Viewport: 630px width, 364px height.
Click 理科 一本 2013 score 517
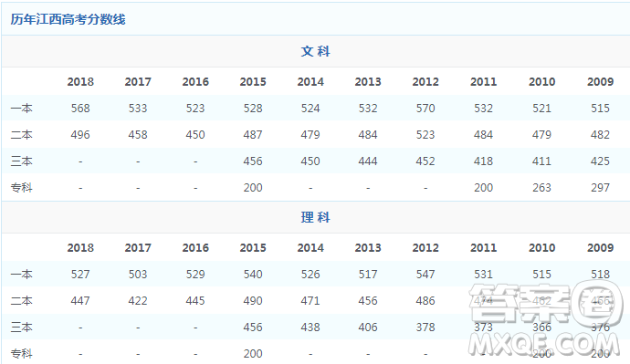368,274
